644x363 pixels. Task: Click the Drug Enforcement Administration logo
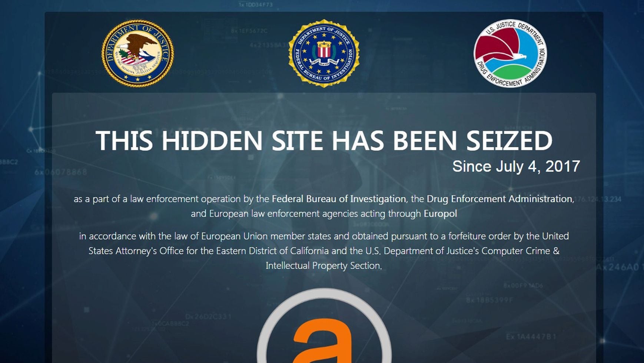point(510,53)
